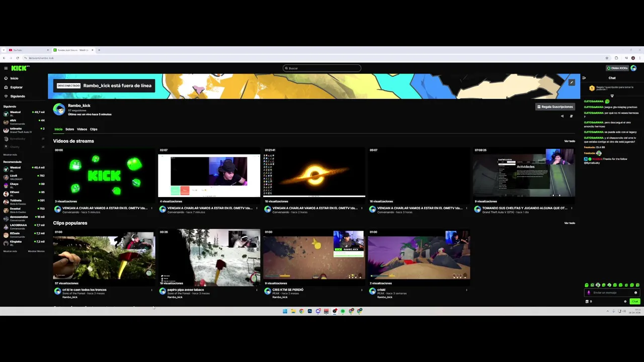Open options for CRIS KTM SE PERDIÓ clip
This screenshot has height=362, width=644.
362,290
